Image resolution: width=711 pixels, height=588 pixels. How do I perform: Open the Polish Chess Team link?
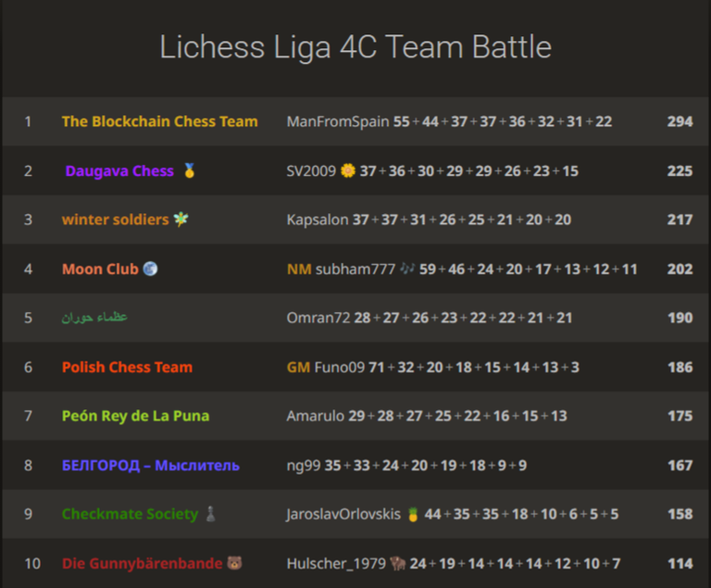tap(127, 367)
